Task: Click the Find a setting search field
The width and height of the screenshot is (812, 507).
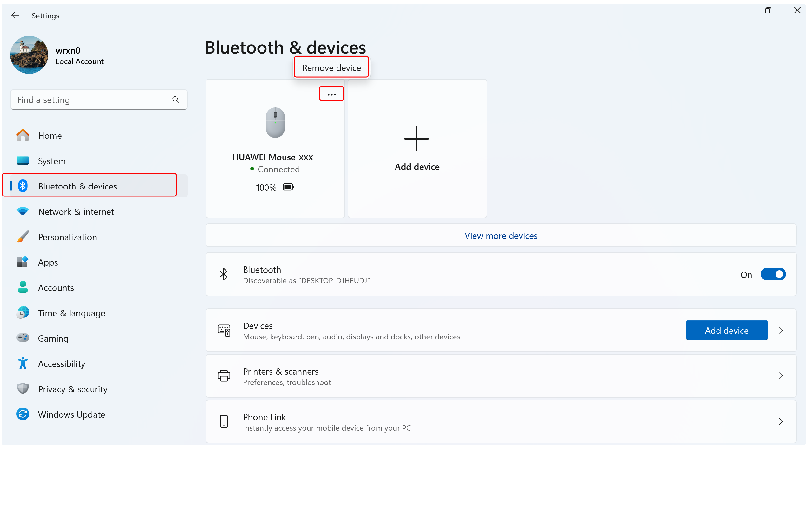Action: point(98,99)
